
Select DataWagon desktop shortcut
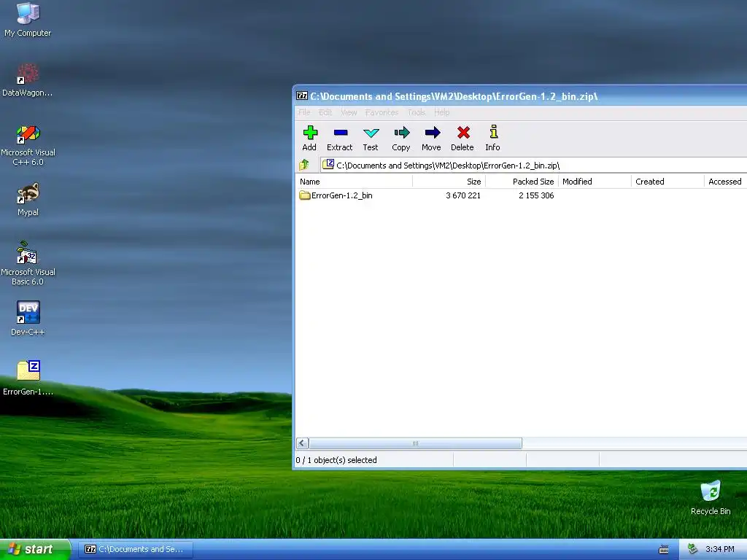coord(28,80)
